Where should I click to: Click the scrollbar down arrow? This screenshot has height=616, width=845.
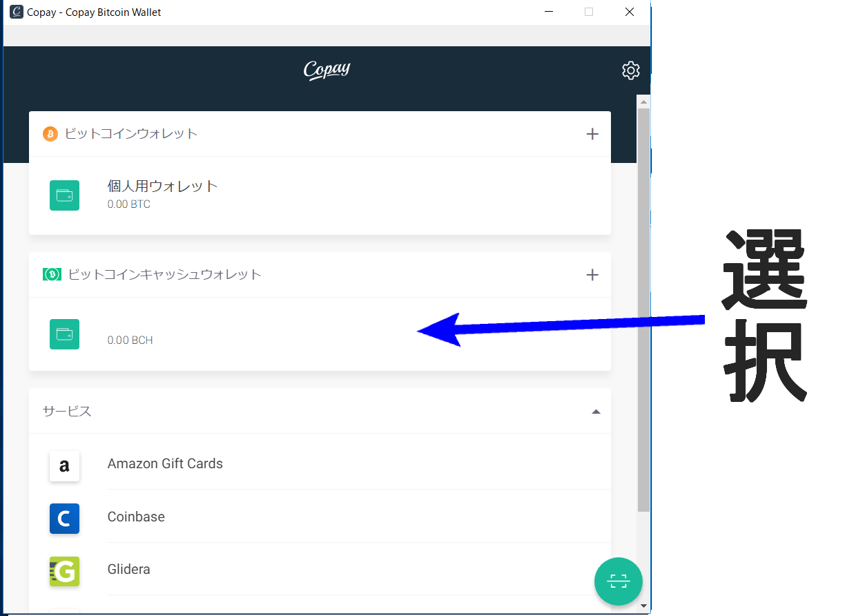coord(643,606)
